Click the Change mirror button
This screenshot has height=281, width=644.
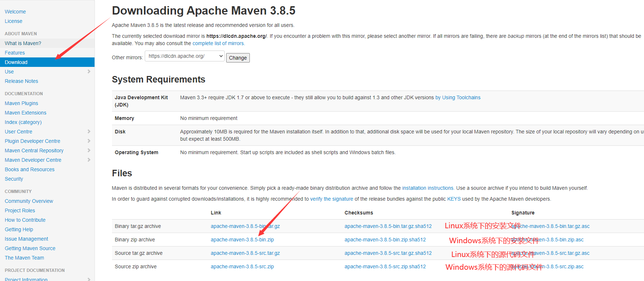pyautogui.click(x=238, y=58)
